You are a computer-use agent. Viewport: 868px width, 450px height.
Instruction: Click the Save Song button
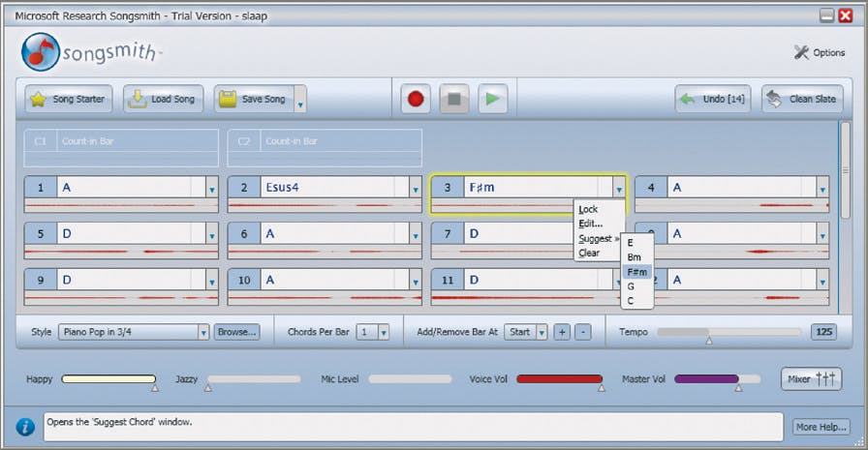click(254, 99)
